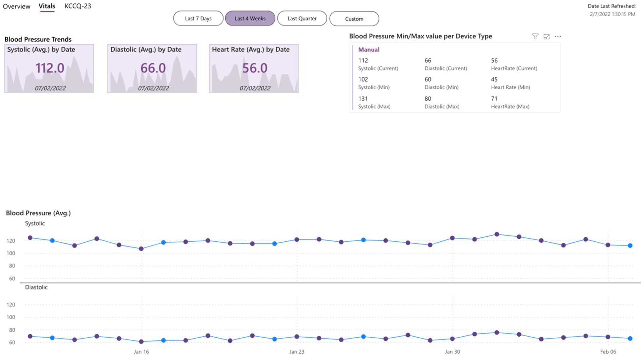Click the Date Last Refreshed timestamp

tap(612, 14)
